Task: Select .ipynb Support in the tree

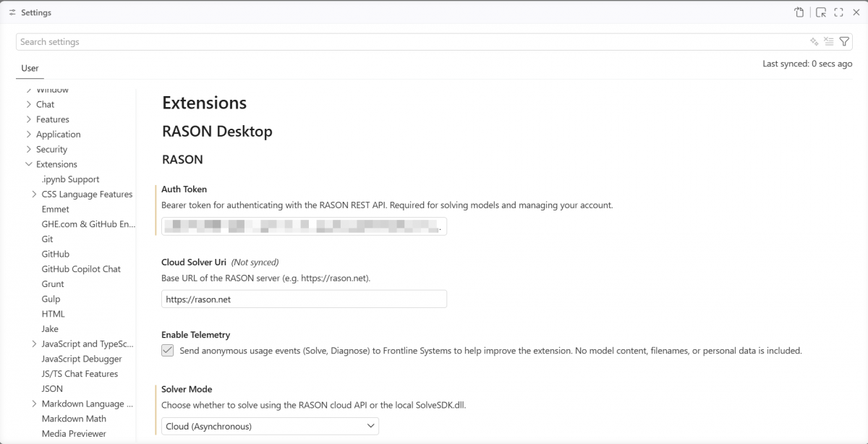Action: point(70,179)
